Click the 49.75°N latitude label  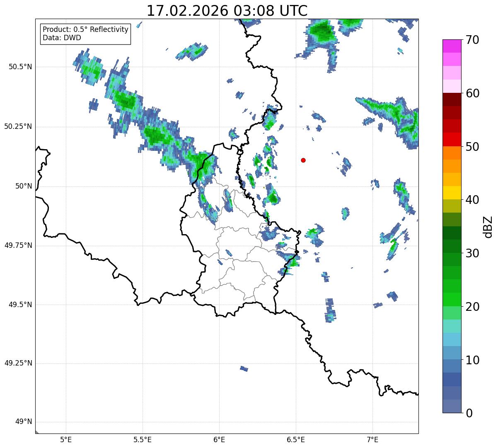pos(18,245)
